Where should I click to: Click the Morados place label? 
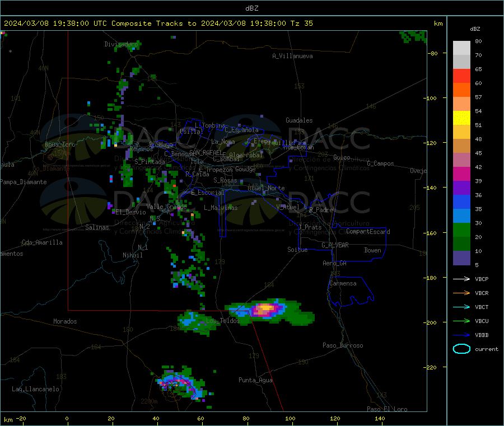tap(65, 321)
